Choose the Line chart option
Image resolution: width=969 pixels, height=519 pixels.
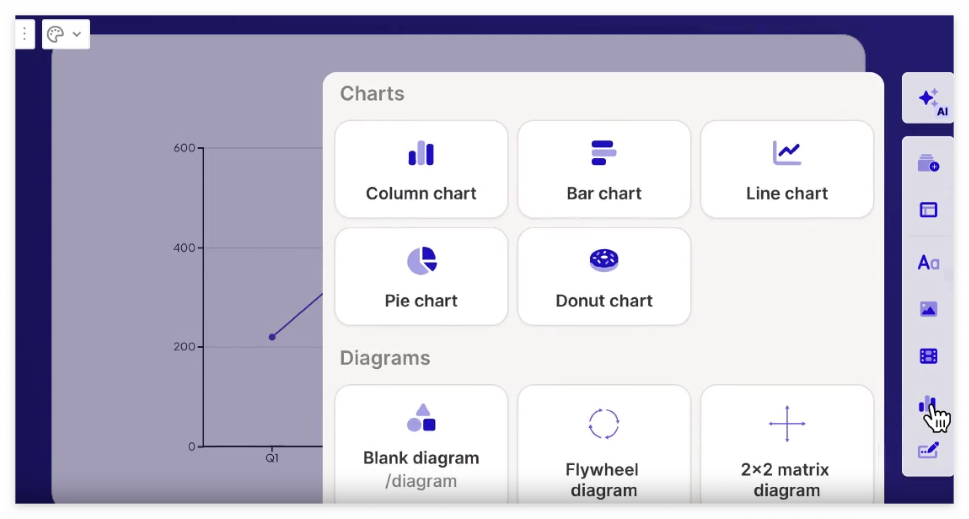click(787, 169)
